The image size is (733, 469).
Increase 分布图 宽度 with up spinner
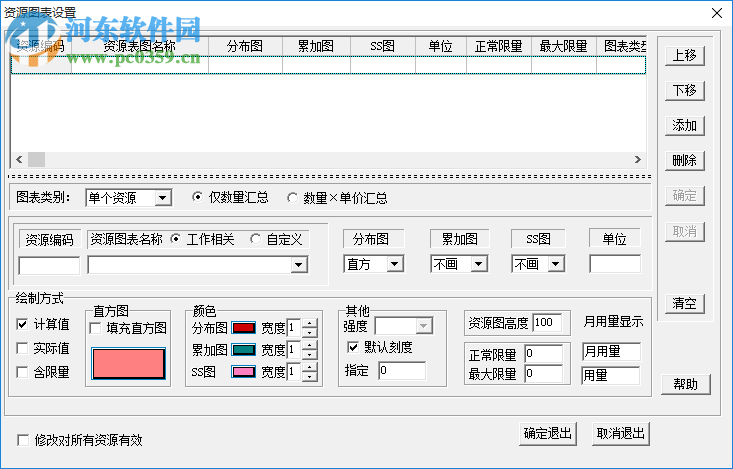tap(309, 323)
